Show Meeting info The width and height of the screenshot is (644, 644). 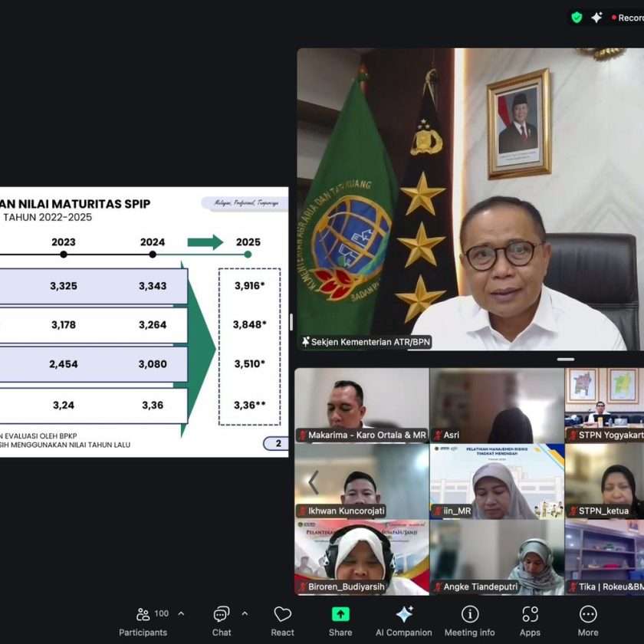470,620
